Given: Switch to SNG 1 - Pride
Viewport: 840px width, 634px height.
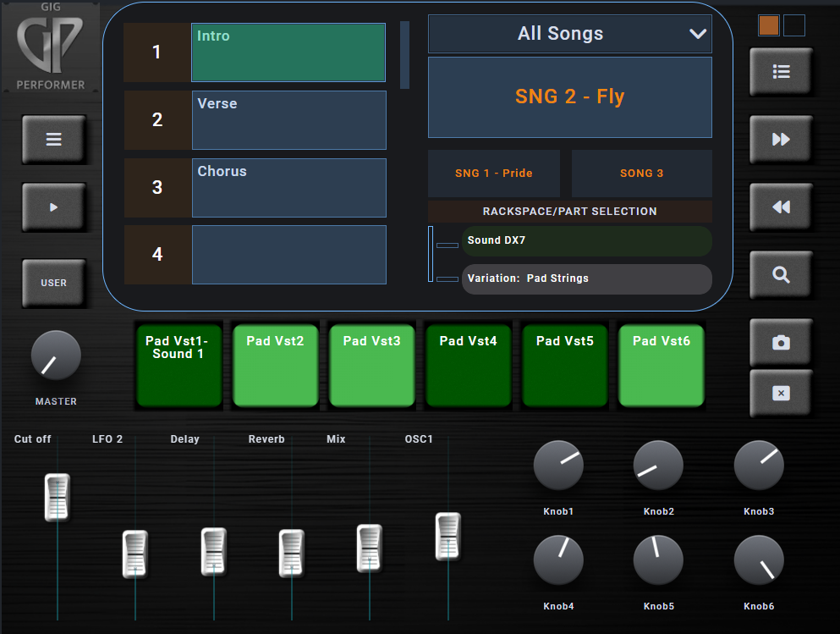Looking at the screenshot, I should (x=493, y=173).
